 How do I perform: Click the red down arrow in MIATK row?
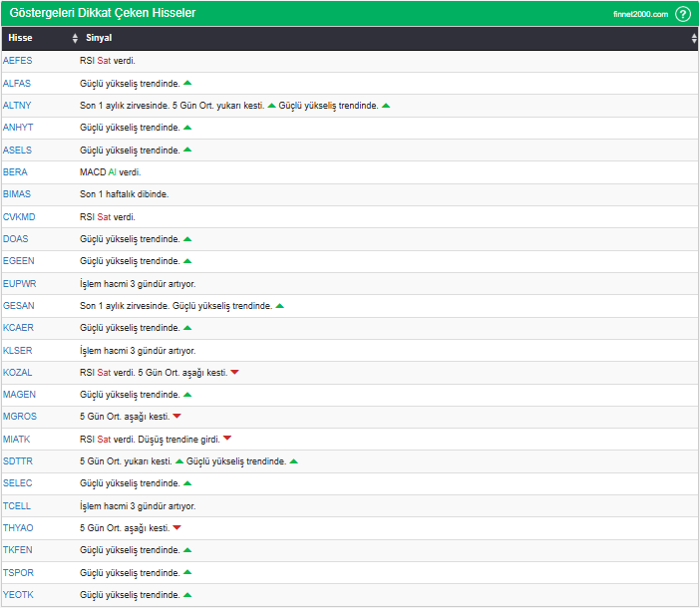click(227, 439)
